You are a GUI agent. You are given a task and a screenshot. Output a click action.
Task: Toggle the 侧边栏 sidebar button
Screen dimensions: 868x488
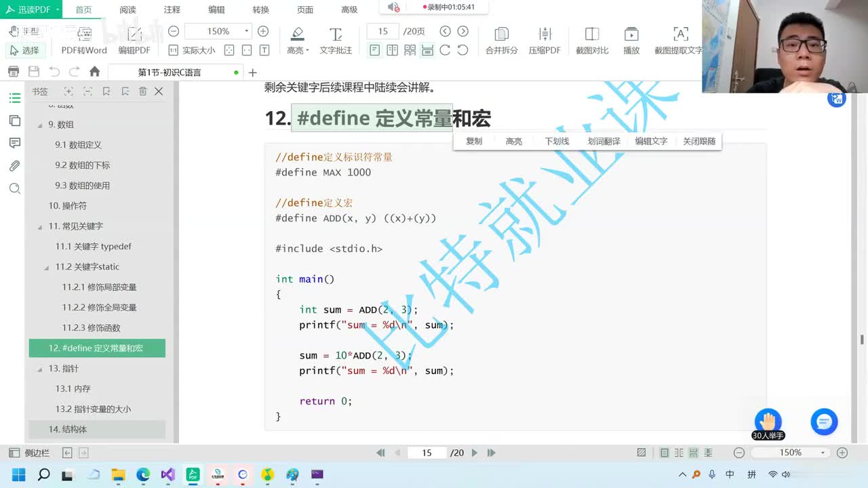tap(29, 453)
